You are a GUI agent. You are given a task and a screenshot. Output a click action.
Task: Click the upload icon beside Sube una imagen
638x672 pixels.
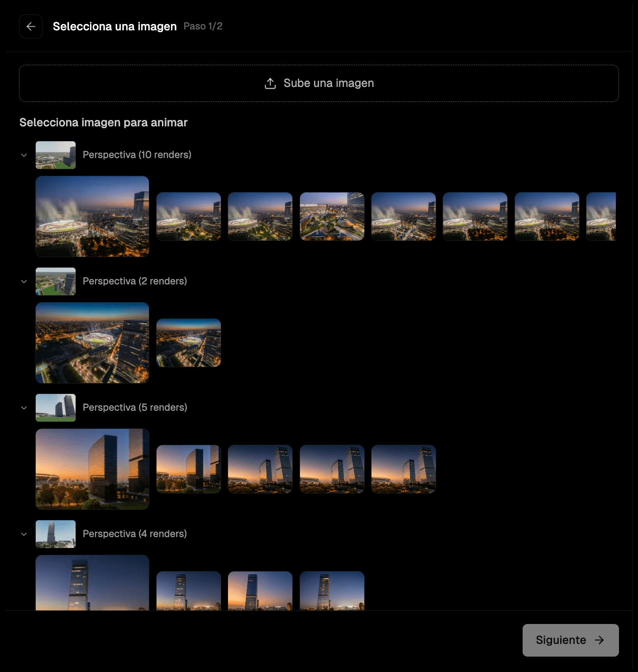click(270, 83)
